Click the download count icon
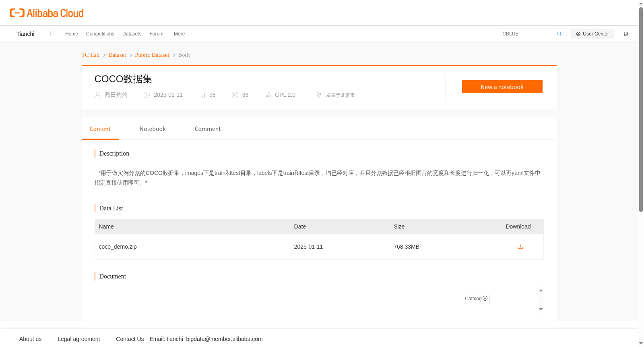This screenshot has height=347, width=644. [202, 95]
